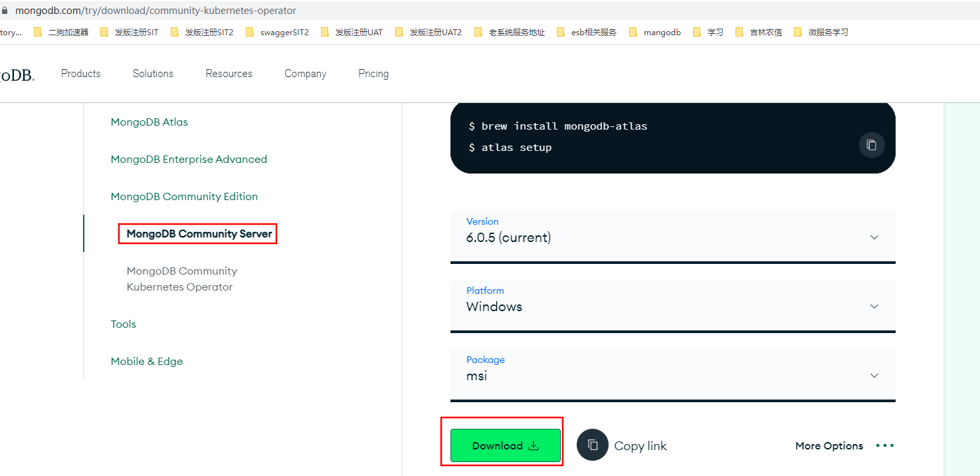Click the three-dots More Options icon
This screenshot has height=476, width=980.
click(x=885, y=445)
